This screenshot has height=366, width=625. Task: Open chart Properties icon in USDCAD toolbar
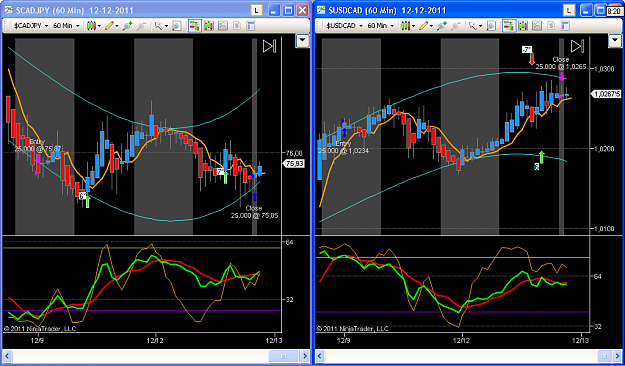point(564,26)
